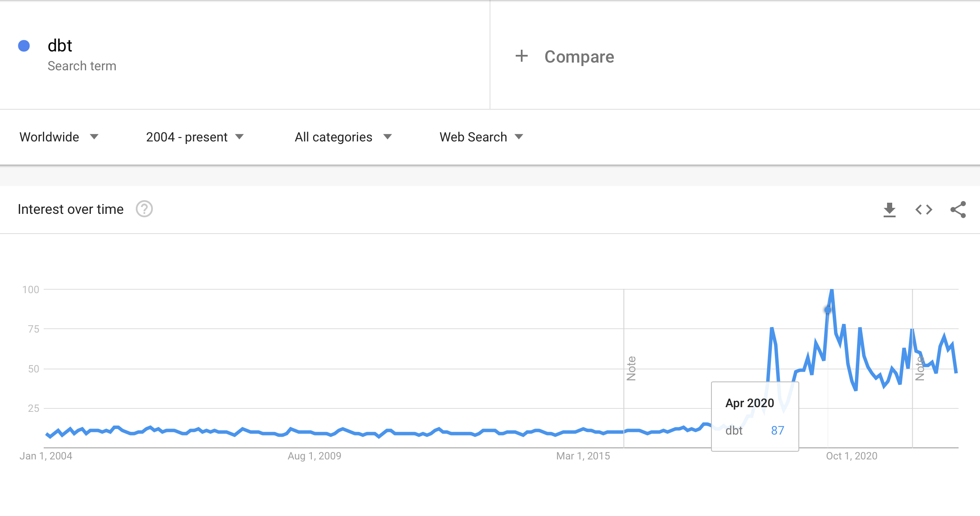Click the highlighted Apr 2020 data point
Image resolution: width=980 pixels, height=516 pixels.
pyautogui.click(x=828, y=310)
